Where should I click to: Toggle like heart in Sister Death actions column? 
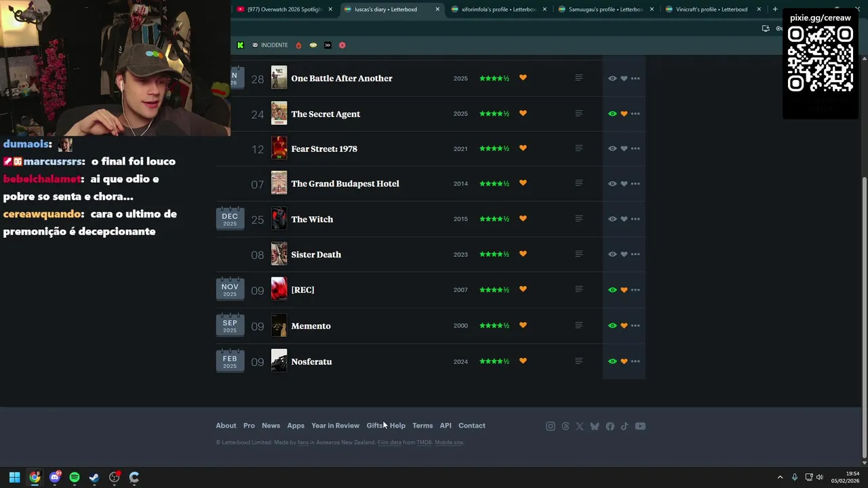click(624, 254)
